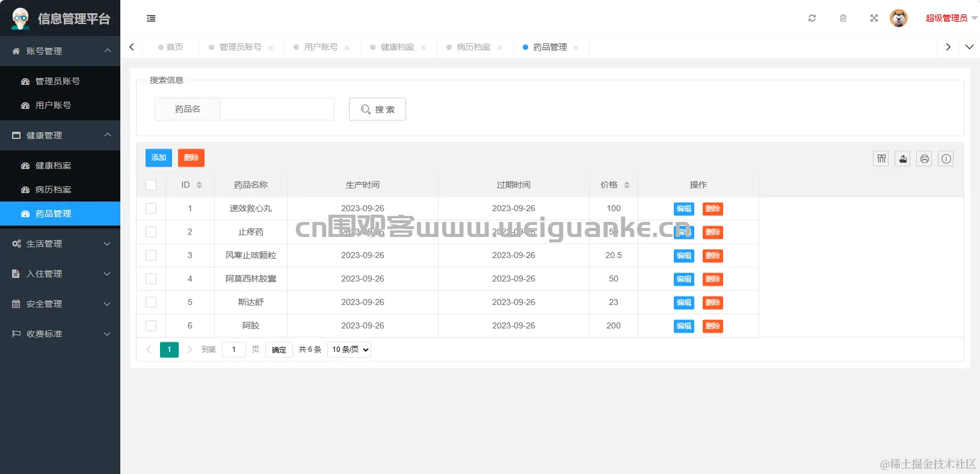This screenshot has width=980, height=474.
Task: Click the table info icon
Action: (946, 159)
